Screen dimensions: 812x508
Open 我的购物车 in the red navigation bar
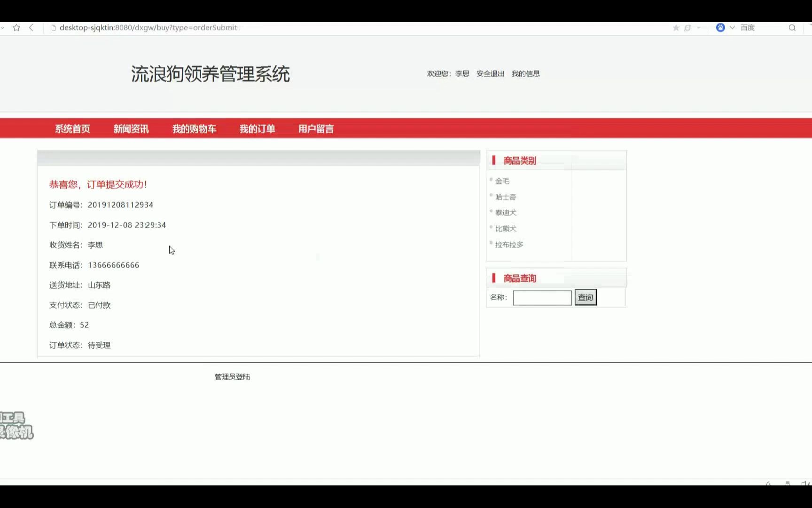click(194, 129)
